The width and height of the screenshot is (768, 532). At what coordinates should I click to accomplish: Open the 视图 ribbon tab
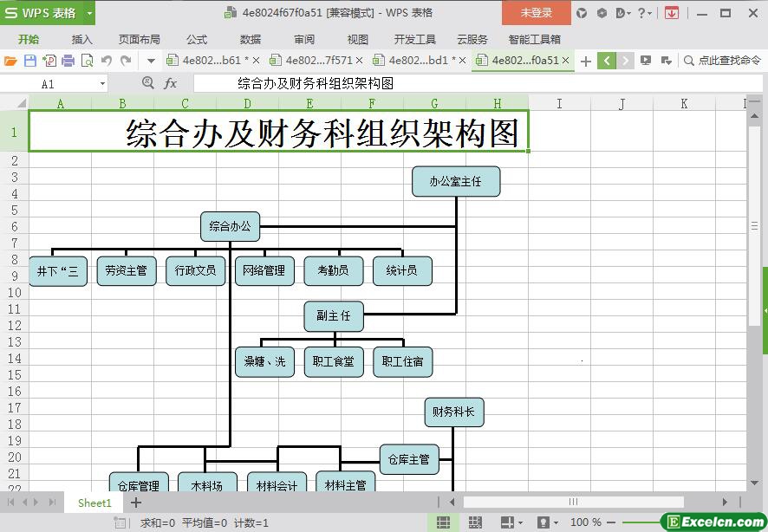click(x=357, y=39)
